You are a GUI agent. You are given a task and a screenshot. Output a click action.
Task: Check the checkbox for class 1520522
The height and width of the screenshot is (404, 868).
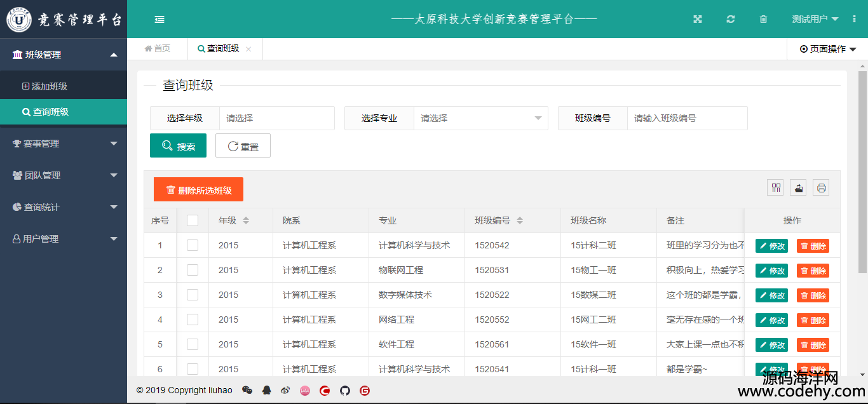pos(193,295)
